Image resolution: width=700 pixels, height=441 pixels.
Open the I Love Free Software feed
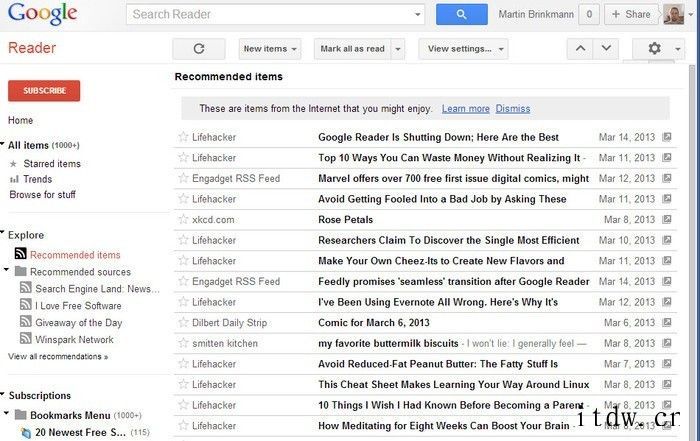(x=78, y=306)
